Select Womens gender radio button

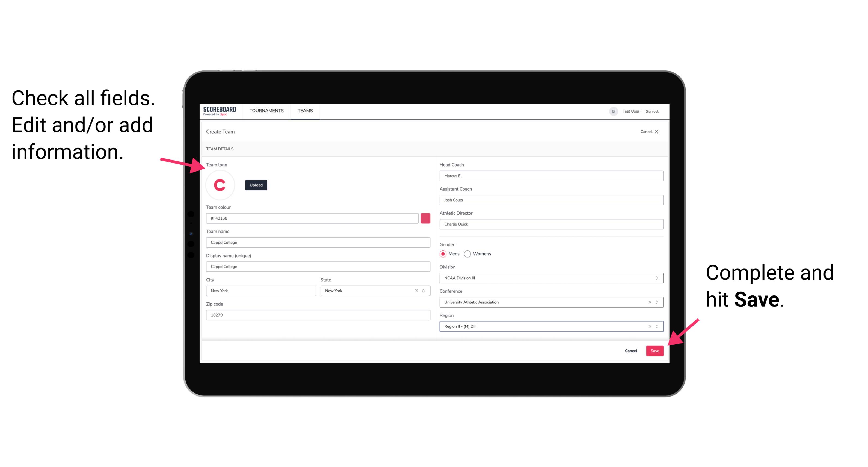pyautogui.click(x=469, y=254)
